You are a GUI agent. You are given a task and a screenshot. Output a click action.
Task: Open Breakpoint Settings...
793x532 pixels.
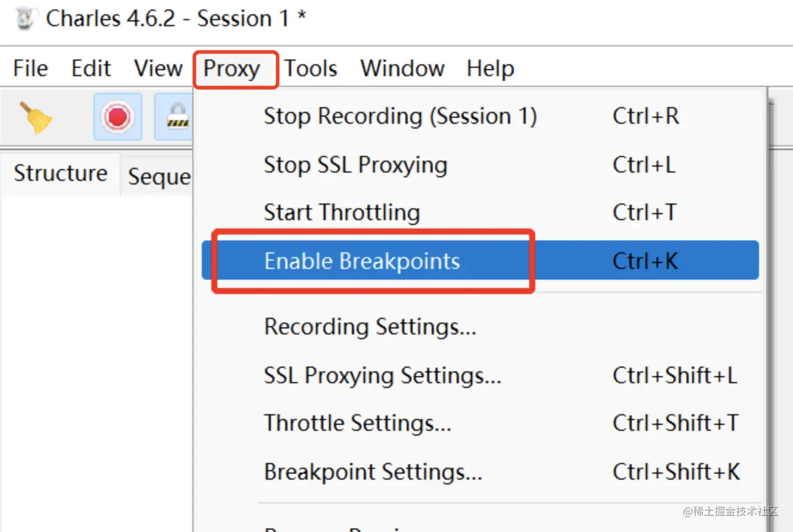pos(373,472)
